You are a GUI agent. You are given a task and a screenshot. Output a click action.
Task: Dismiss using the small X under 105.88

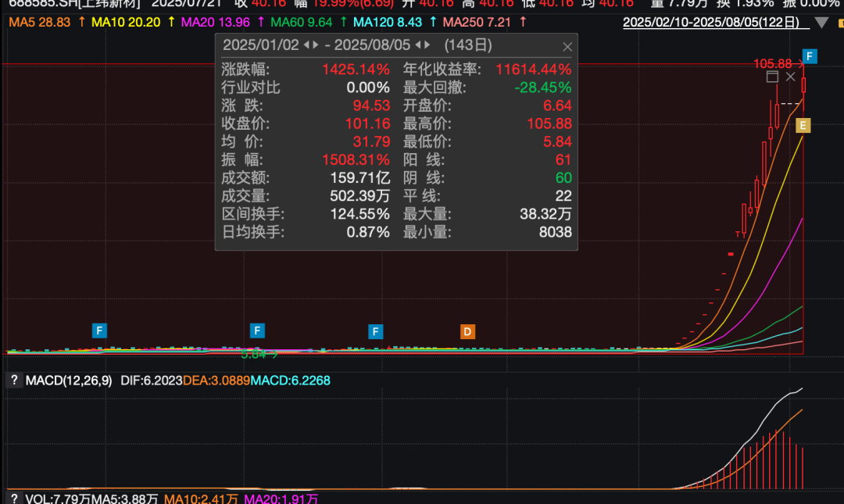pyautogui.click(x=790, y=77)
